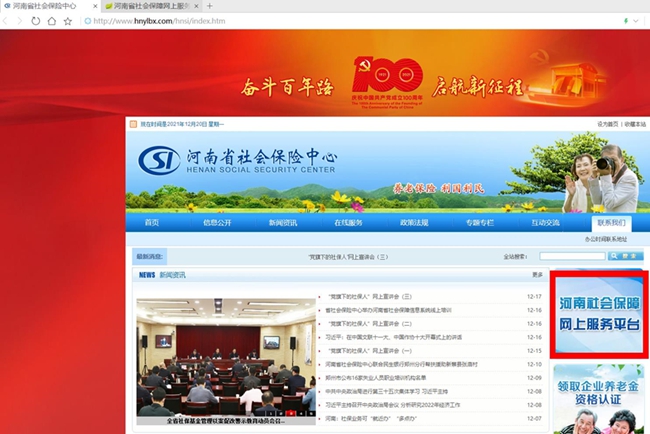Click the calendar icon beside the current date

click(x=133, y=124)
